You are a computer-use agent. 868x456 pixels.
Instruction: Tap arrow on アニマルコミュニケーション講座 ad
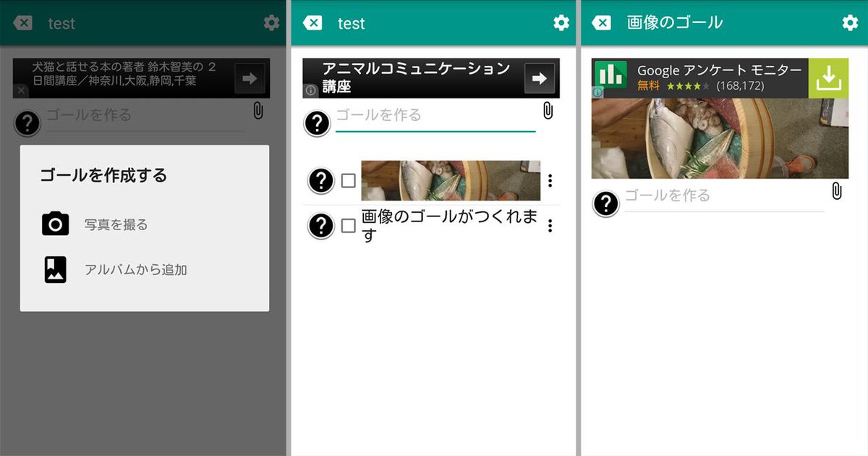[540, 78]
